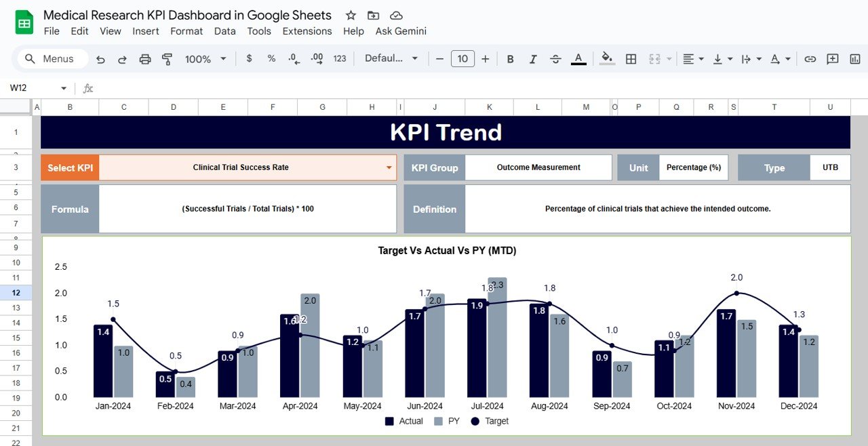Screen dimensions: 868x446
Task: Open the insert chart icon in toolbar
Action: (854, 59)
